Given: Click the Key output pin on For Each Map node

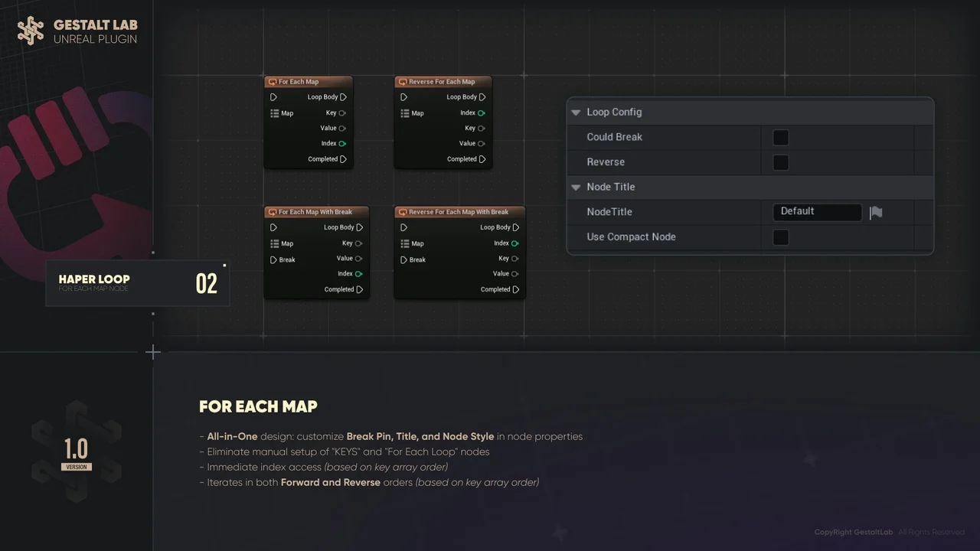Looking at the screenshot, I should click(342, 113).
